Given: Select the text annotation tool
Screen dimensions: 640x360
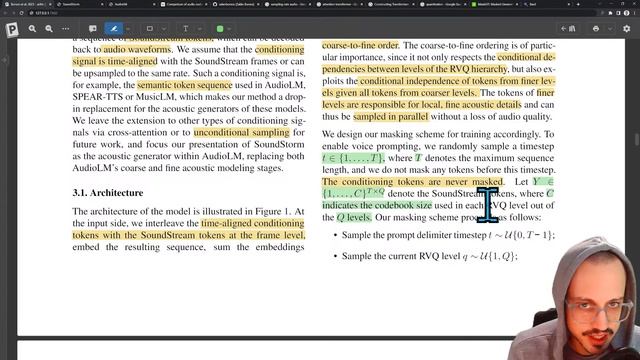Looking at the screenshot, I should 185,29.
